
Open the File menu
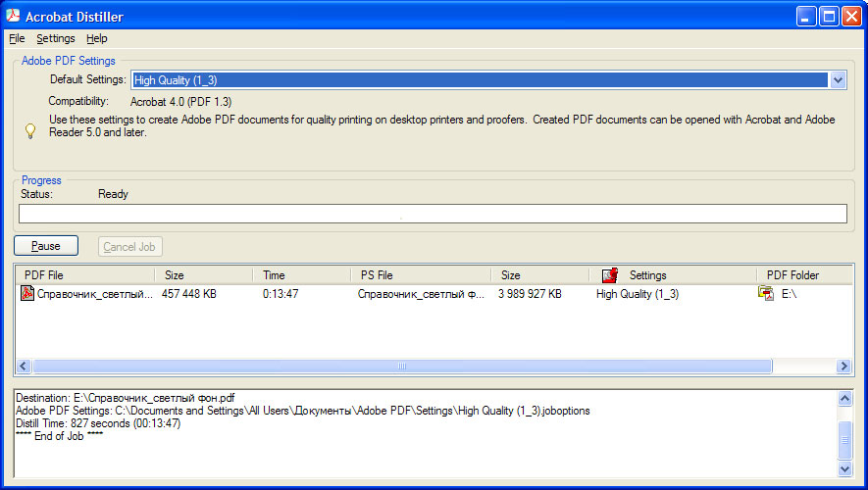(x=17, y=38)
